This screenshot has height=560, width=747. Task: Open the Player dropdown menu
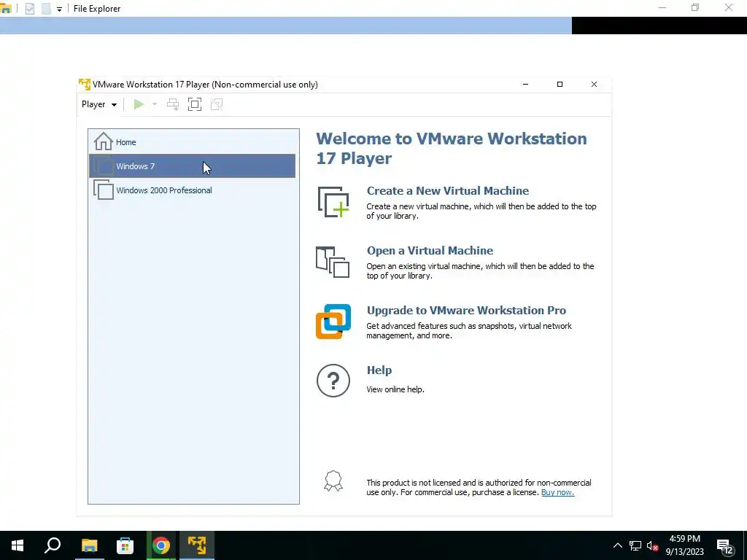coord(99,104)
